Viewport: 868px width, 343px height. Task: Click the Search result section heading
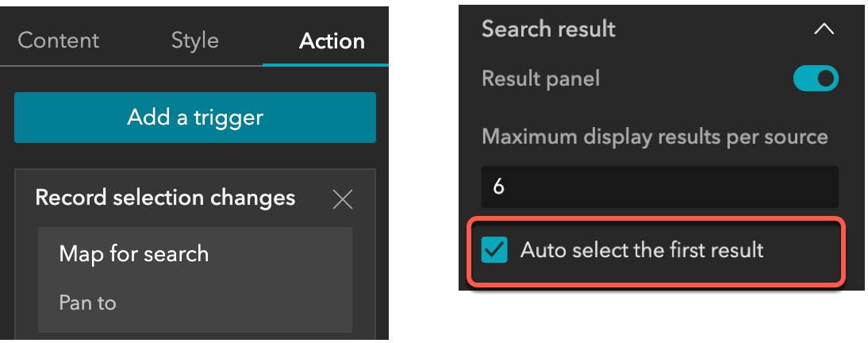pos(549,29)
